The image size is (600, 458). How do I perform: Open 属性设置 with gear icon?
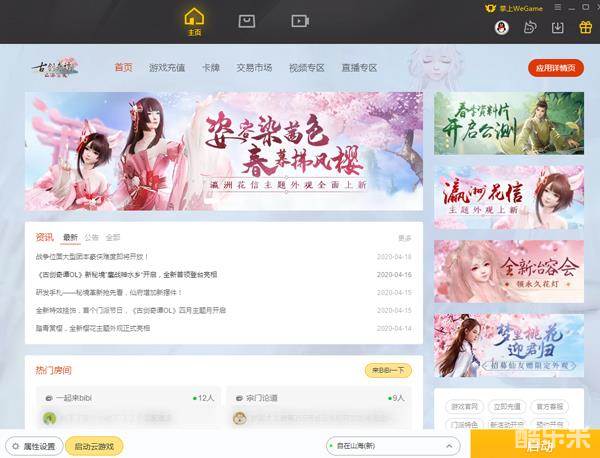click(33, 445)
